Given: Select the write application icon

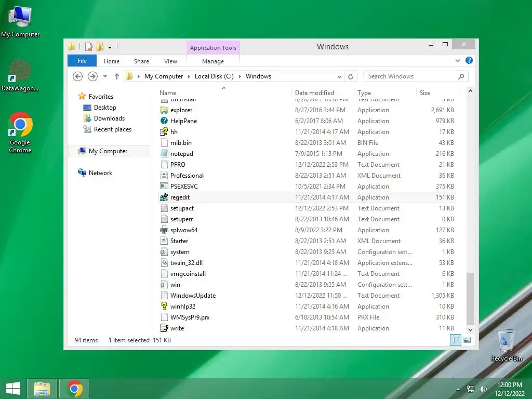Looking at the screenshot, I should point(164,328).
